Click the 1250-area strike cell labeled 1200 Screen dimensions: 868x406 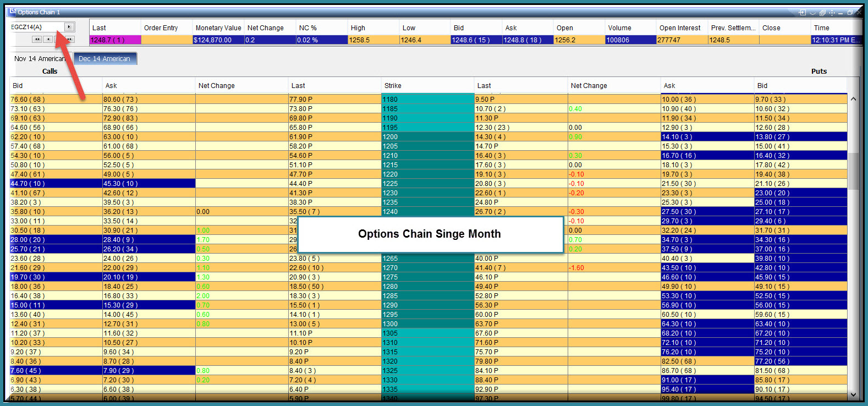coord(428,136)
